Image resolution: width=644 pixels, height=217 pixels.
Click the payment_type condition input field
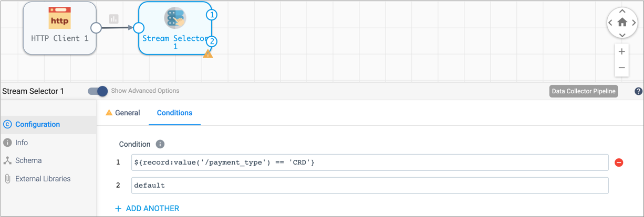tap(369, 162)
